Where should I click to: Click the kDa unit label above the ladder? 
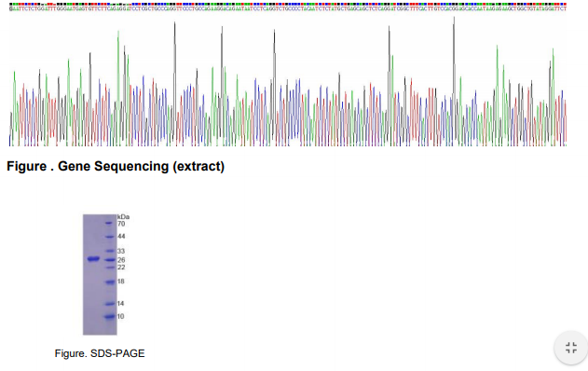123,217
